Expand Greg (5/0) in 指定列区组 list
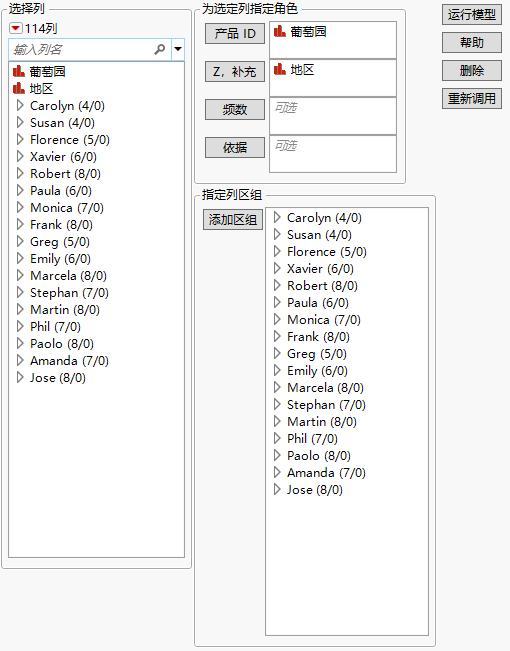The image size is (510, 651). click(277, 354)
